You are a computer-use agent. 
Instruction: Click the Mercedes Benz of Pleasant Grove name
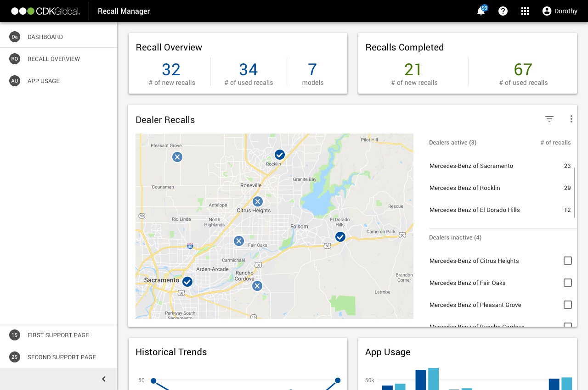(475, 305)
